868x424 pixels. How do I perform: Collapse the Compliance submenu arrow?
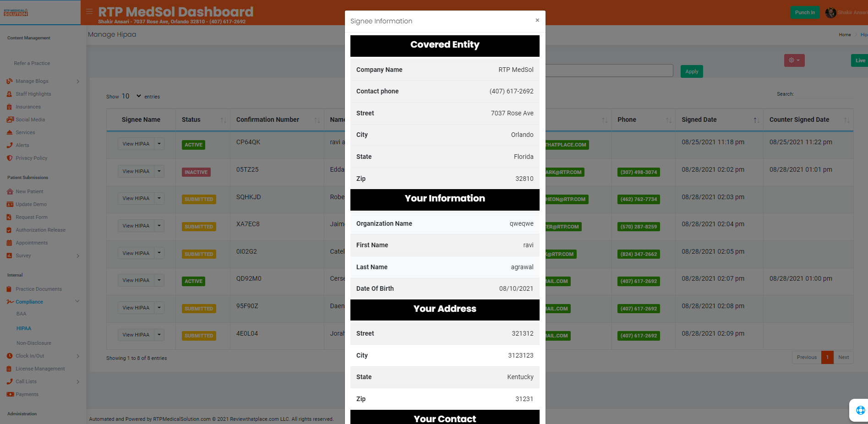(x=77, y=301)
